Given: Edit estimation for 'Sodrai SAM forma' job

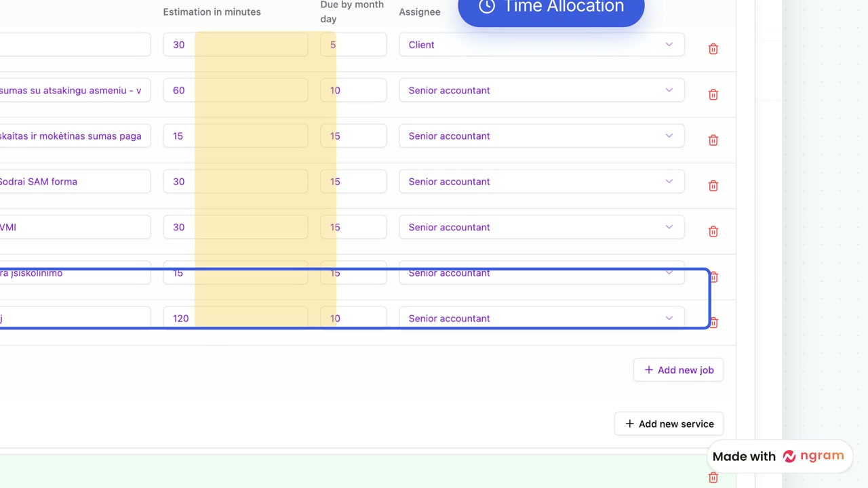Looking at the screenshot, I should click(x=235, y=182).
